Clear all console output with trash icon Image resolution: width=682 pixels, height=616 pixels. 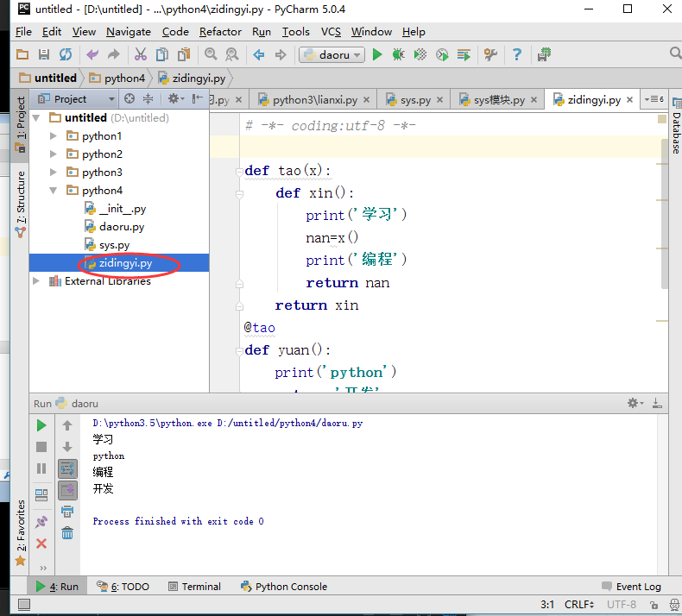click(x=67, y=532)
